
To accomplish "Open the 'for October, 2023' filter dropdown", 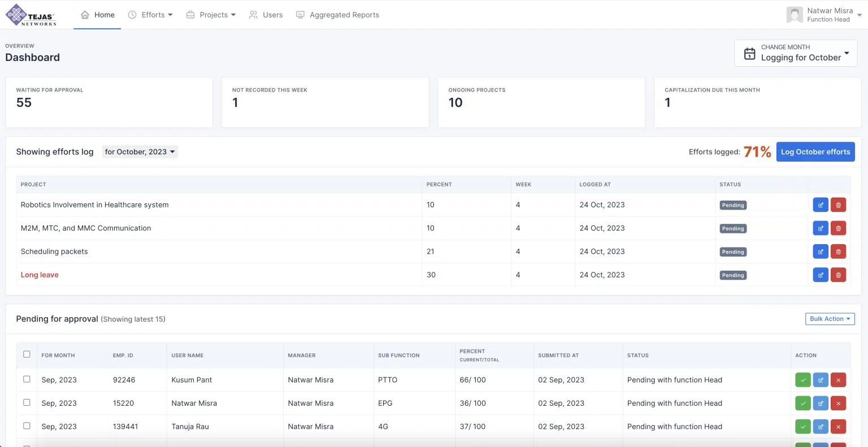I will point(139,151).
